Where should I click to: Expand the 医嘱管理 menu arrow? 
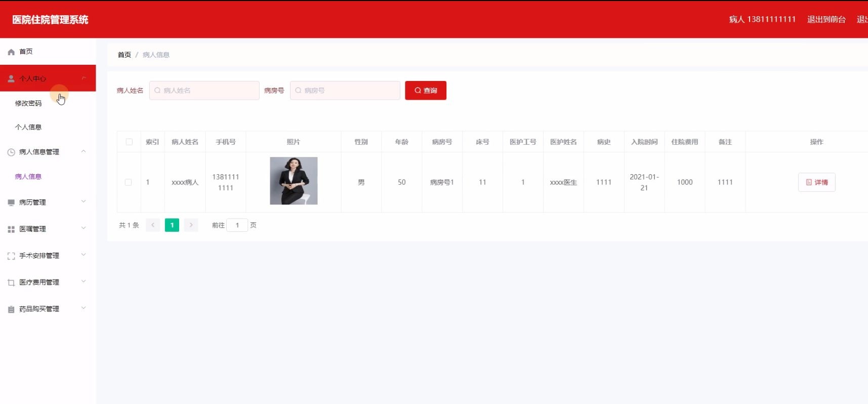[84, 228]
